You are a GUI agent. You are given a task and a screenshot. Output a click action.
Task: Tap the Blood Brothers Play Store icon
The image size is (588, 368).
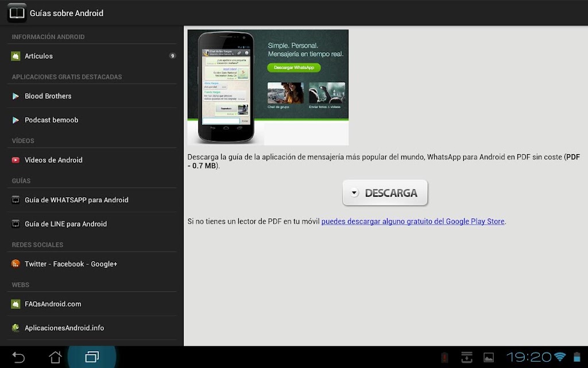tap(16, 96)
